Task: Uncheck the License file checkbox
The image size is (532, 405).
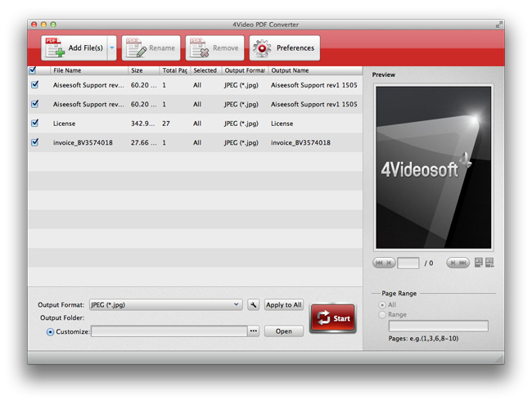Action: coord(34,123)
